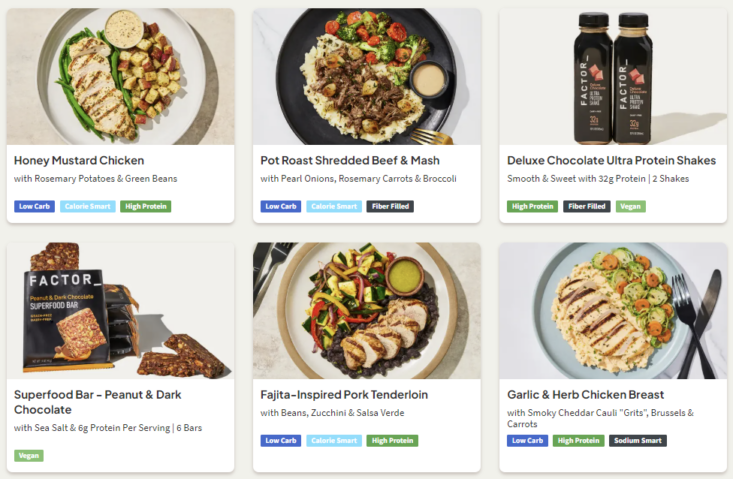Open the Pot Roast Shredded Beef & Mash title
The image size is (733, 479).
click(x=350, y=160)
